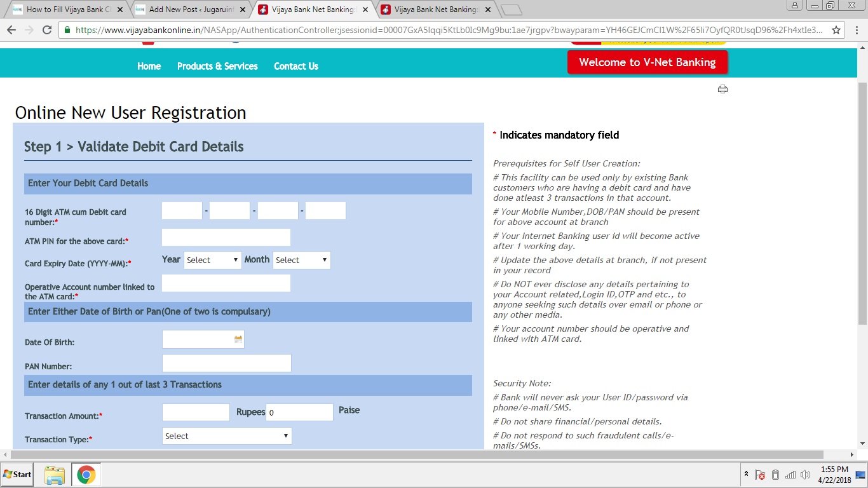Image resolution: width=868 pixels, height=488 pixels.
Task: Click the second box of the debit card number
Action: 229,211
